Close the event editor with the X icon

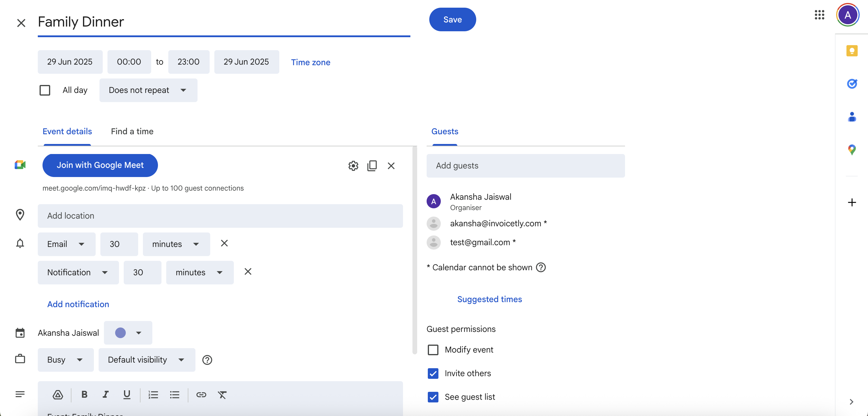coord(21,23)
